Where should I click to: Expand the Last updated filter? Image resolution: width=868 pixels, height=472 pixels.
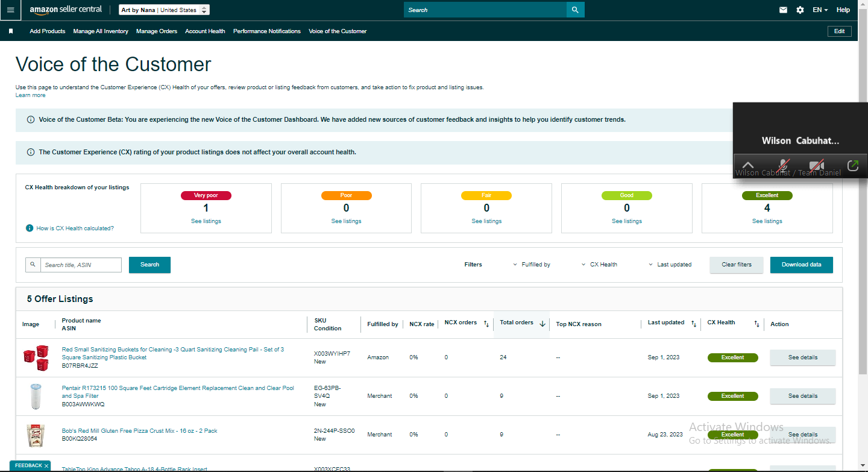[x=670, y=265]
